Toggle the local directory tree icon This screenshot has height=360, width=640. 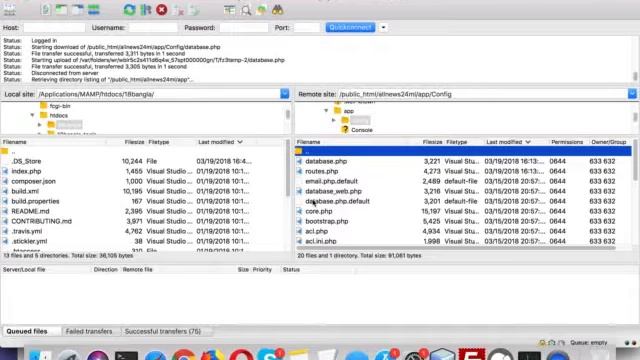61,10
